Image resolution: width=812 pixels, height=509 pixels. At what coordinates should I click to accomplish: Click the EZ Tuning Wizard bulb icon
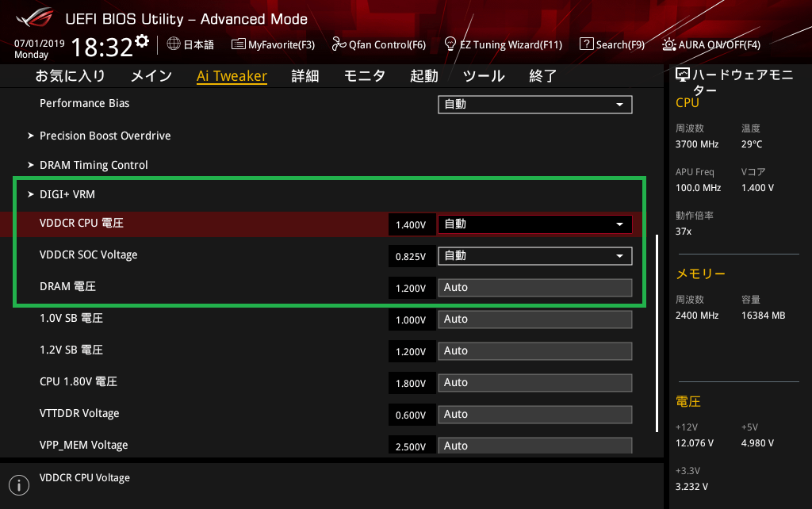point(450,44)
